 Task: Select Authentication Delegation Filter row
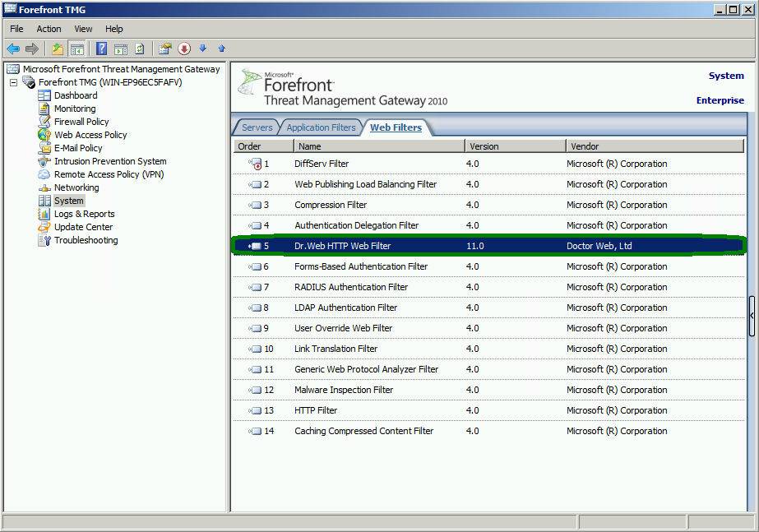coord(489,225)
